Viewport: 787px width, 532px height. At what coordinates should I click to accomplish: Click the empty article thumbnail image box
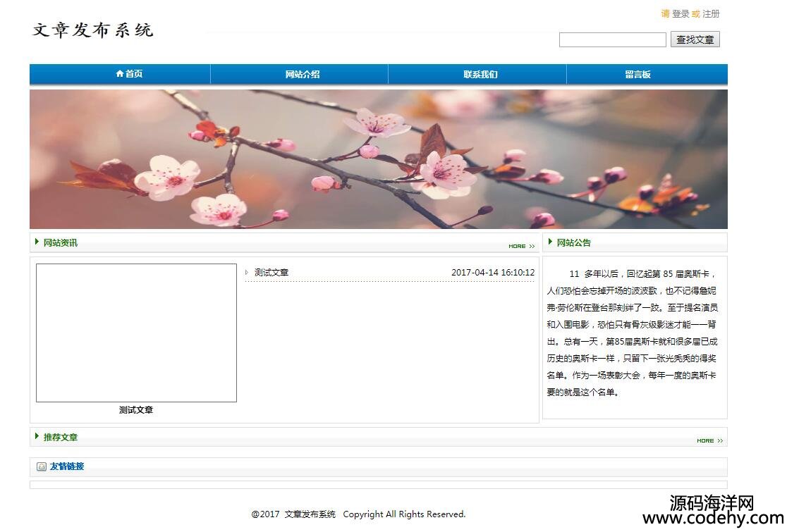point(136,333)
